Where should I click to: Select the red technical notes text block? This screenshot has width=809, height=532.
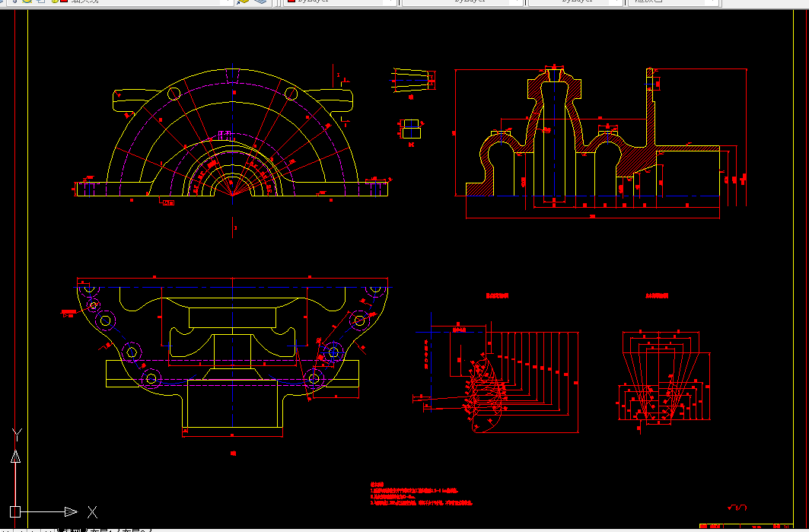pos(421,494)
